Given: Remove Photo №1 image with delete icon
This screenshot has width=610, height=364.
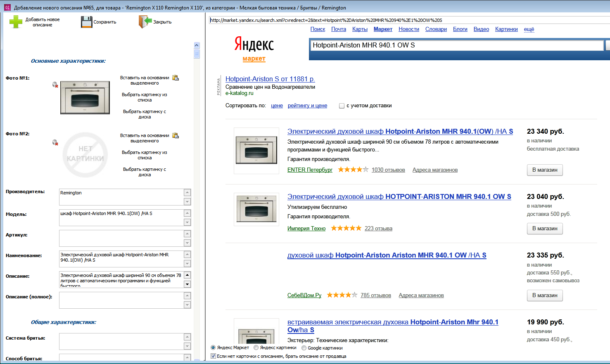Looking at the screenshot, I should (x=55, y=85).
